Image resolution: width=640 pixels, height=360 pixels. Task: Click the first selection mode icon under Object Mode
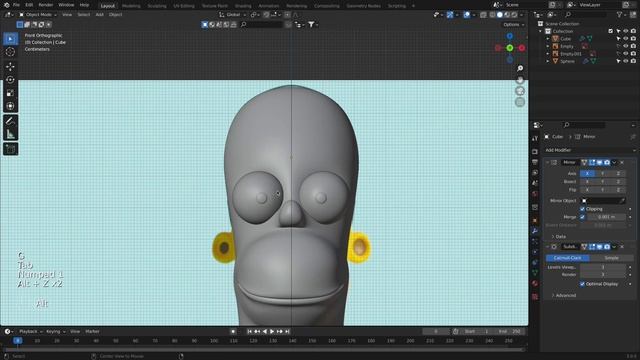(x=20, y=24)
